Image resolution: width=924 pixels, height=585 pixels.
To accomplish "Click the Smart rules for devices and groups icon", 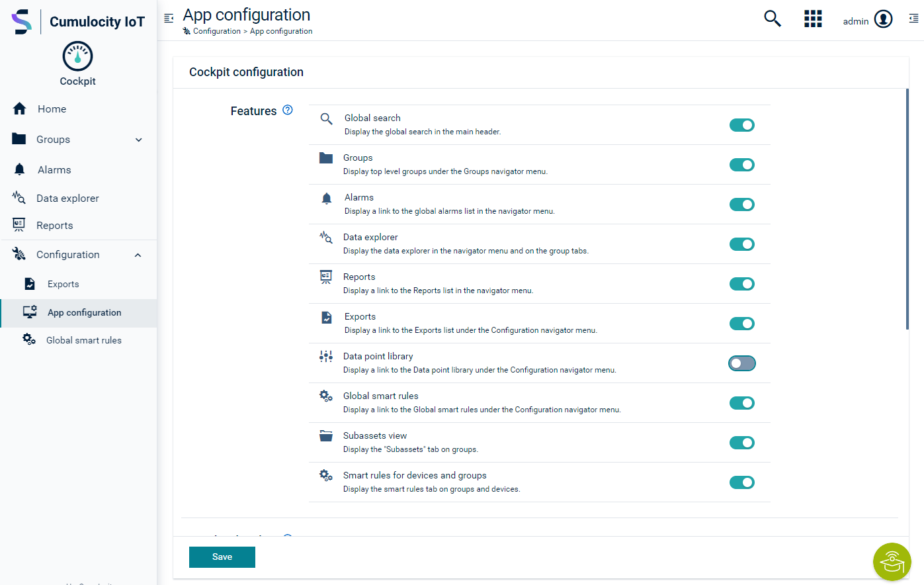I will point(326,475).
